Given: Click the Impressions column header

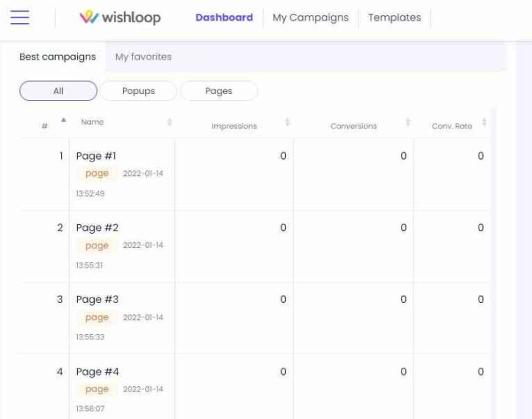Looking at the screenshot, I should [234, 126].
